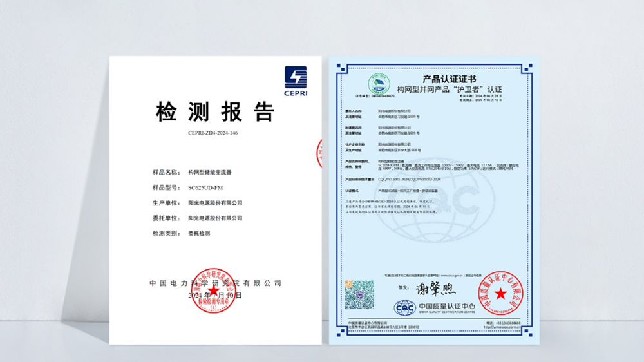
Task: Click 中国电力科学研究院有限公司 on the report
Action: click(x=216, y=283)
